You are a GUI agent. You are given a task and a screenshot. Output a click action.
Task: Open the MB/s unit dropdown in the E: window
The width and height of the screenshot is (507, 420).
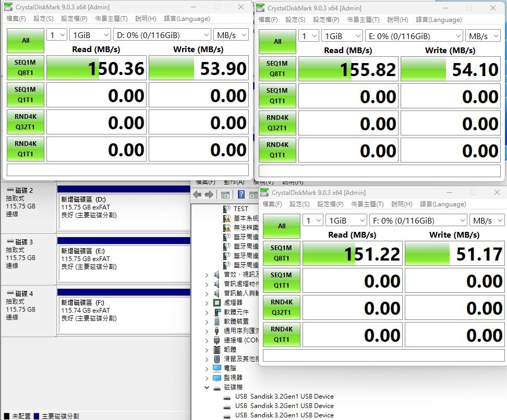[x=483, y=36]
